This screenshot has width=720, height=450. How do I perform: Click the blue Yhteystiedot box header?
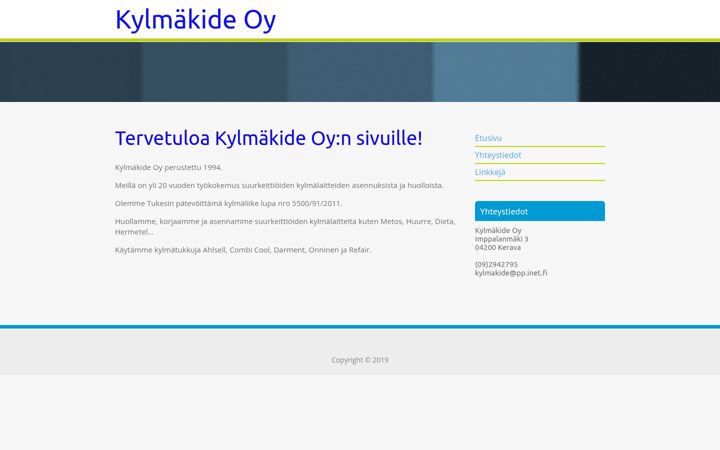click(x=540, y=211)
